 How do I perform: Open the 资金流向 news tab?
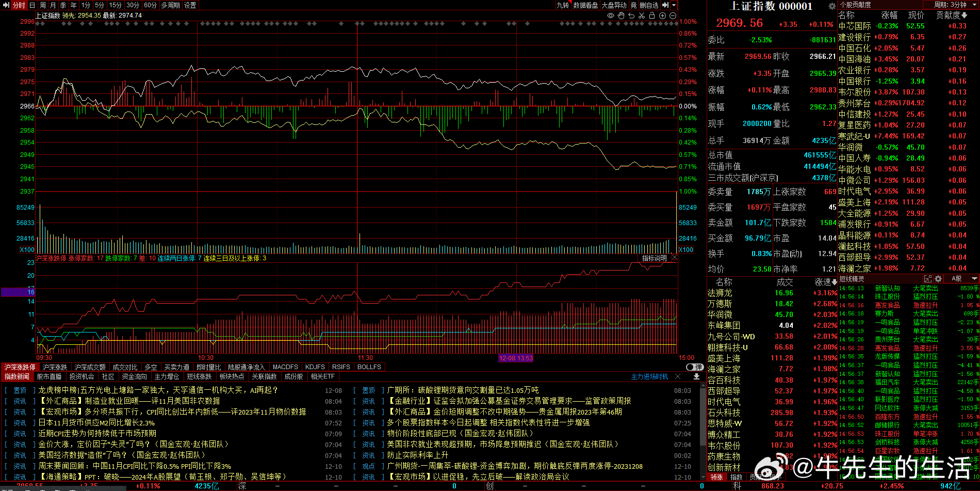point(134,377)
